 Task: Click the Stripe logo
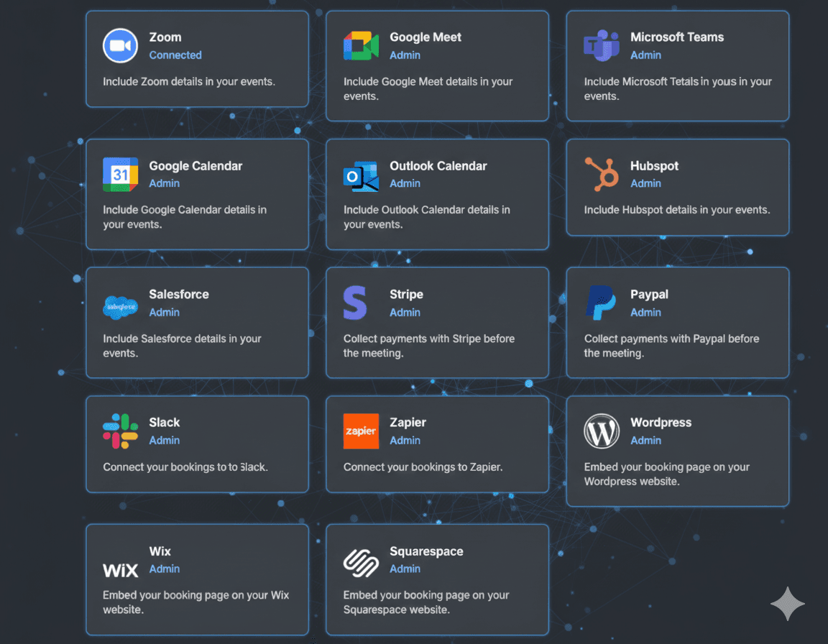click(356, 302)
